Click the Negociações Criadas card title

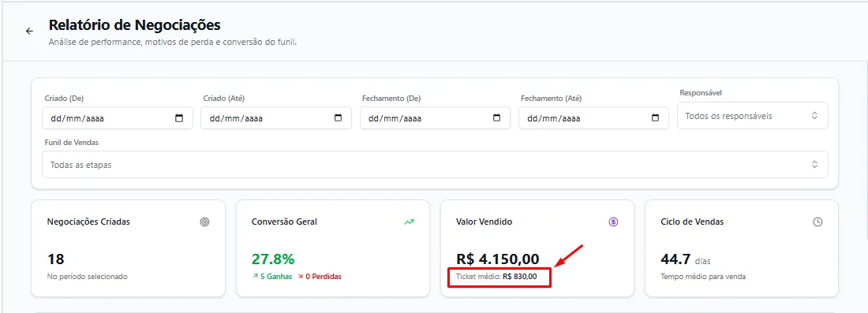[x=88, y=222]
